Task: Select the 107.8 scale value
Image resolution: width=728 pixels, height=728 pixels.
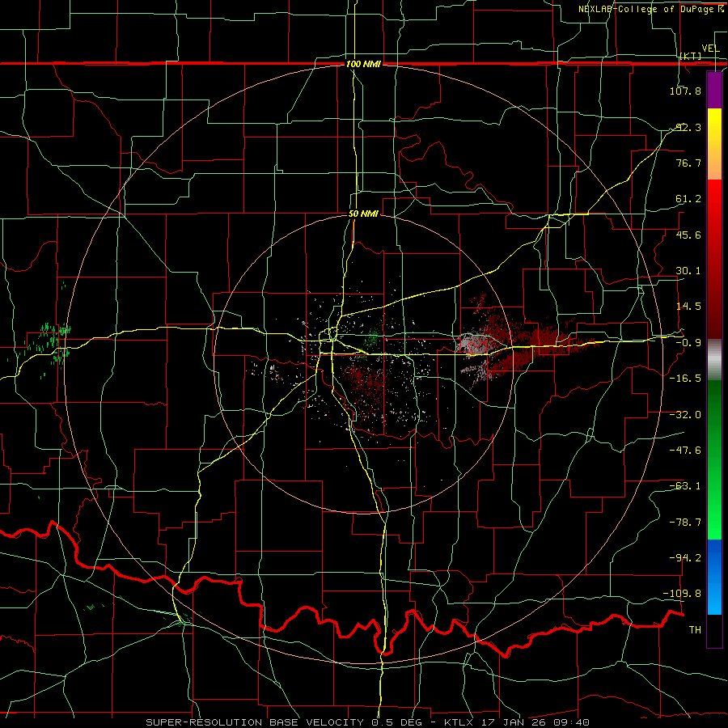Action: click(685, 91)
